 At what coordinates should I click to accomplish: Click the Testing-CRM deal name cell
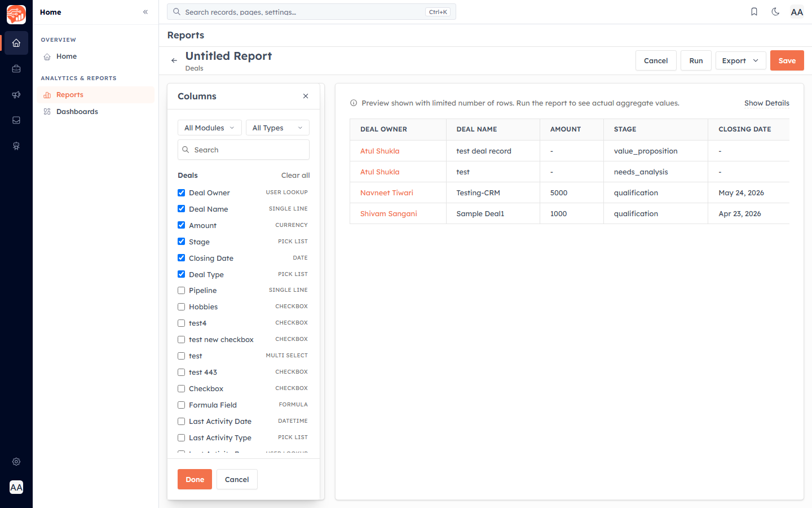(493, 192)
